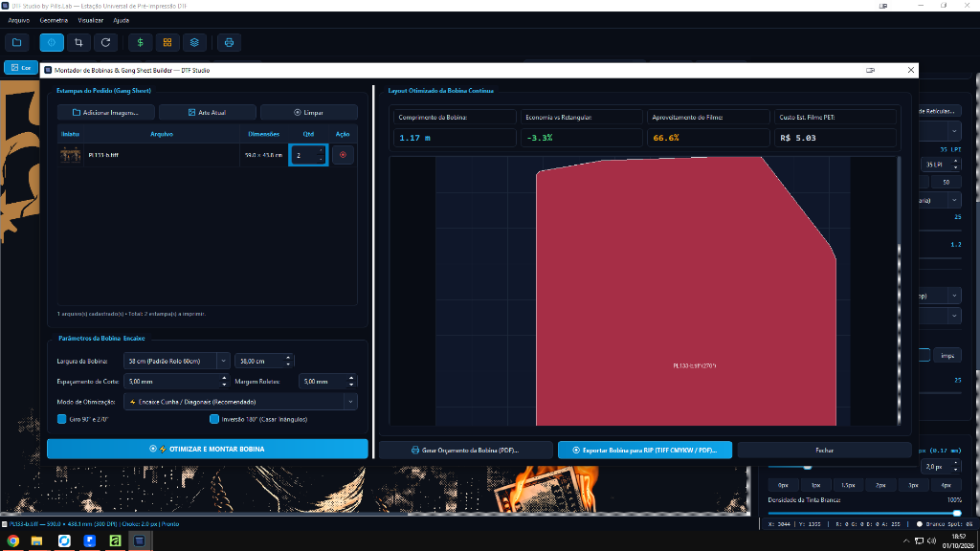Click Exportar Bobina para RIP button
Viewport: 980px width, 551px height.
[x=645, y=450]
